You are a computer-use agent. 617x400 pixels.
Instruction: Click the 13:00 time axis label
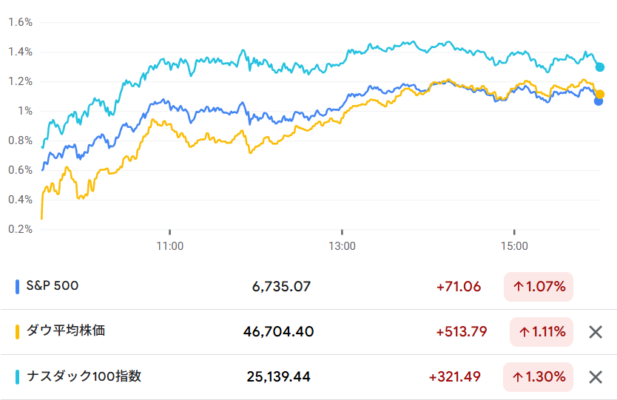342,245
